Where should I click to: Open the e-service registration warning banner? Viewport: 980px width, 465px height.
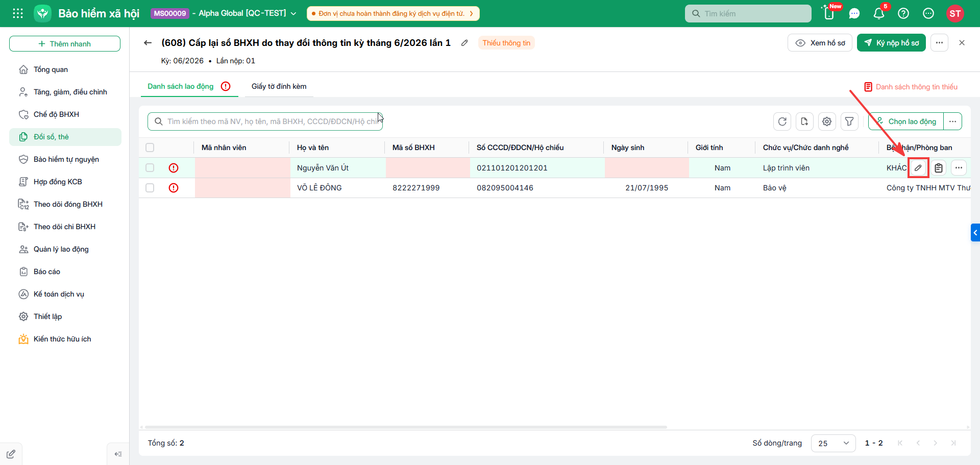(393, 14)
